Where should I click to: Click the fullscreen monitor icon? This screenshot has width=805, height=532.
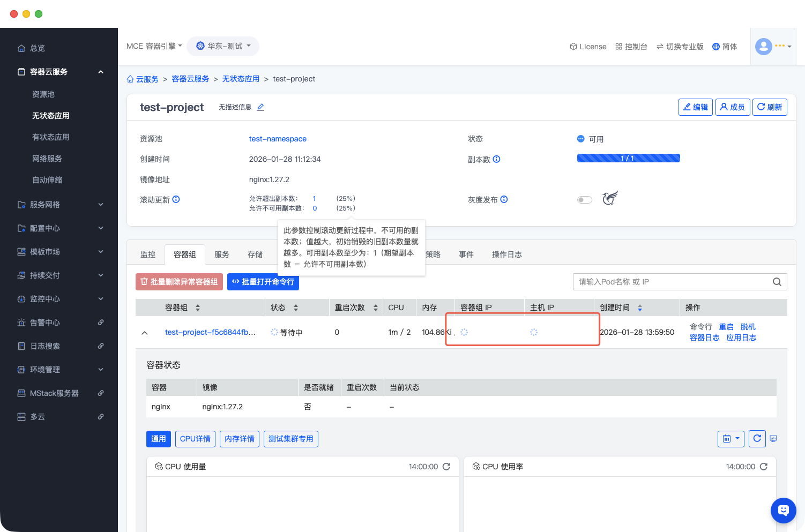773,439
